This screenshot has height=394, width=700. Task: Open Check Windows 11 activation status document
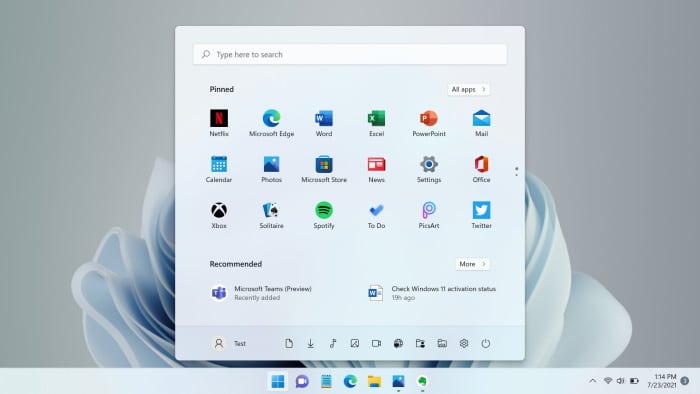(431, 293)
